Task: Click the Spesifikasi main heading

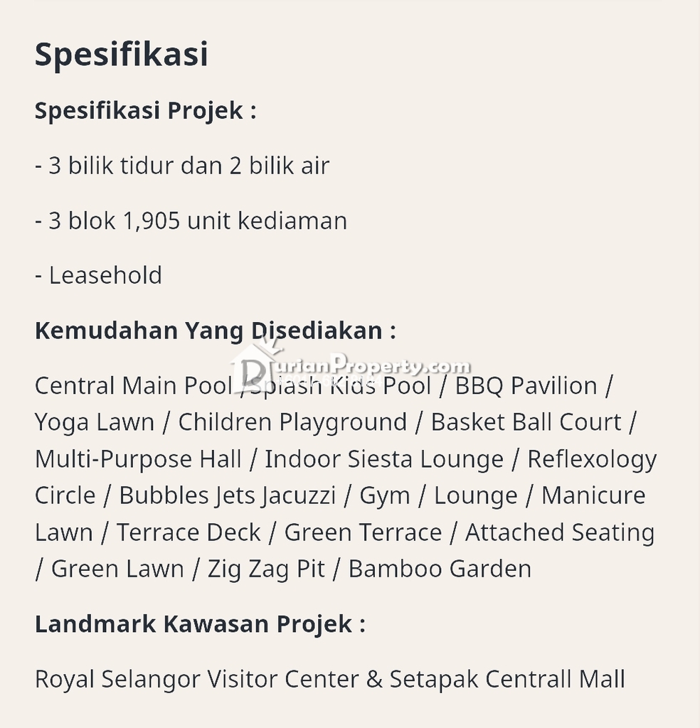Action: (x=121, y=54)
